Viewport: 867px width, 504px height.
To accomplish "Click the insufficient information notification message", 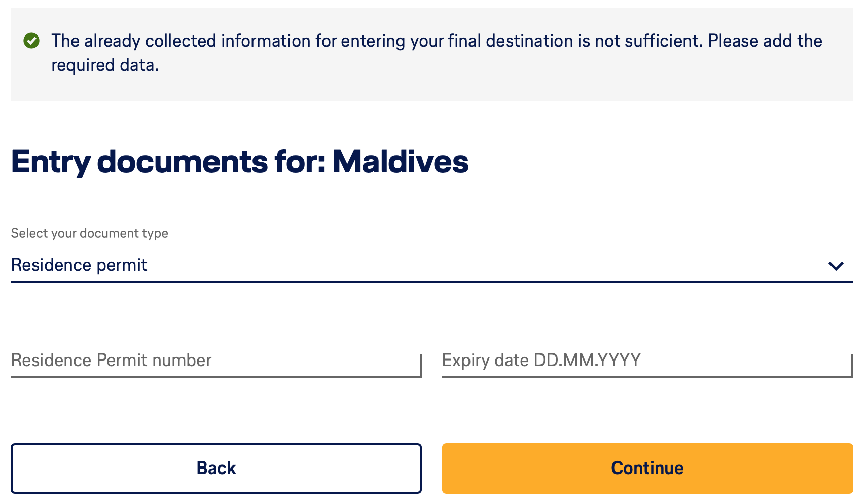I will tap(436, 41).
